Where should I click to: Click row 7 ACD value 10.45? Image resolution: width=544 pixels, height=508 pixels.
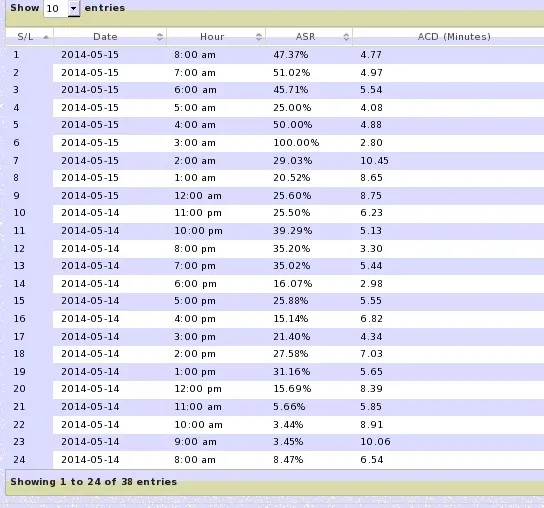[x=374, y=161]
